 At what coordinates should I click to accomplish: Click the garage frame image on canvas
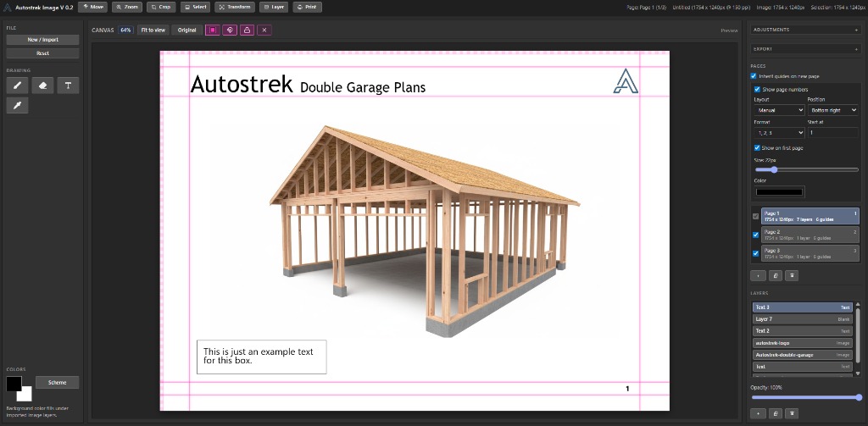425,230
